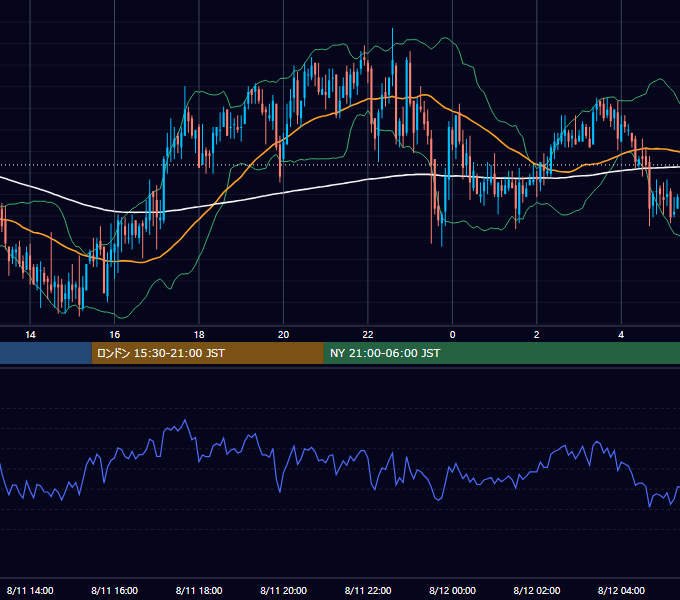Click the 8/11 14:00 indicator axis label

(x=30, y=590)
